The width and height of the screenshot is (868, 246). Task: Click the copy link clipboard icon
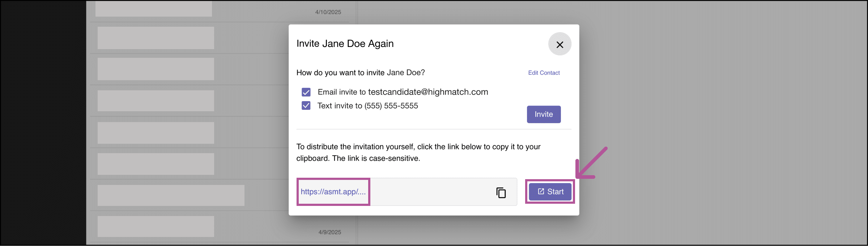tap(501, 193)
